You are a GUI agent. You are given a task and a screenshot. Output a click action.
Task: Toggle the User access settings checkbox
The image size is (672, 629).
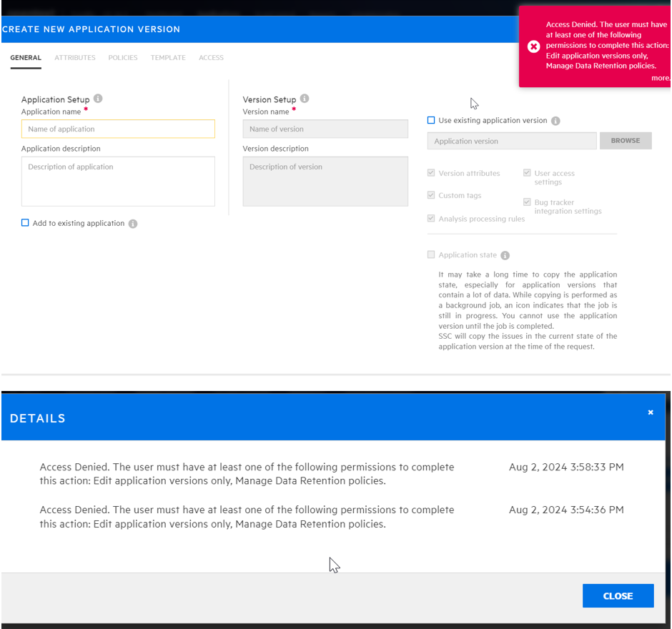[x=527, y=173]
